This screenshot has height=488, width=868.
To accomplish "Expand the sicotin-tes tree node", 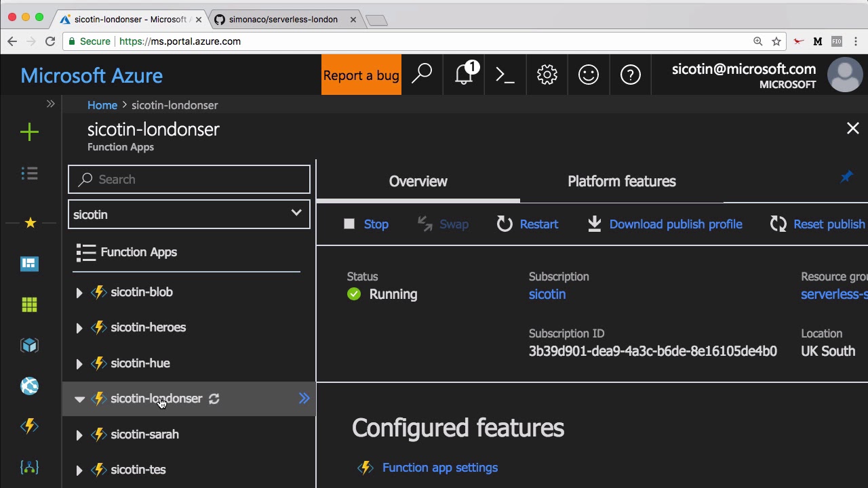I will pyautogui.click(x=79, y=470).
